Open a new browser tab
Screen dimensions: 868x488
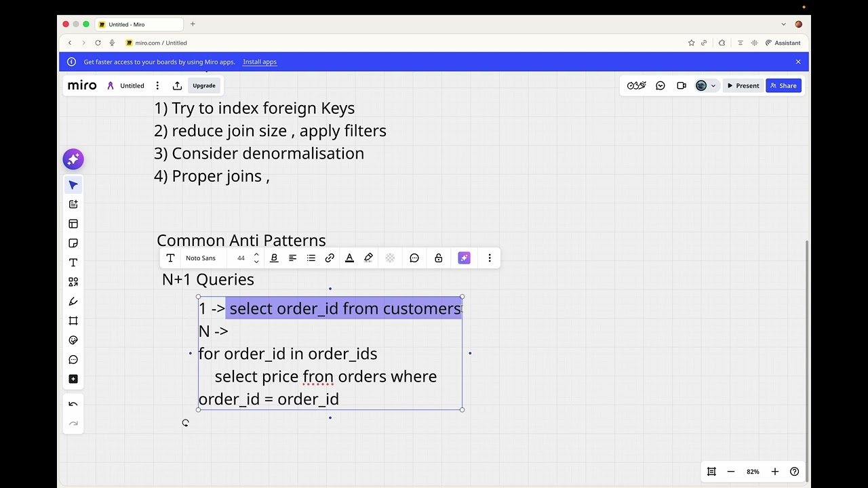[193, 24]
